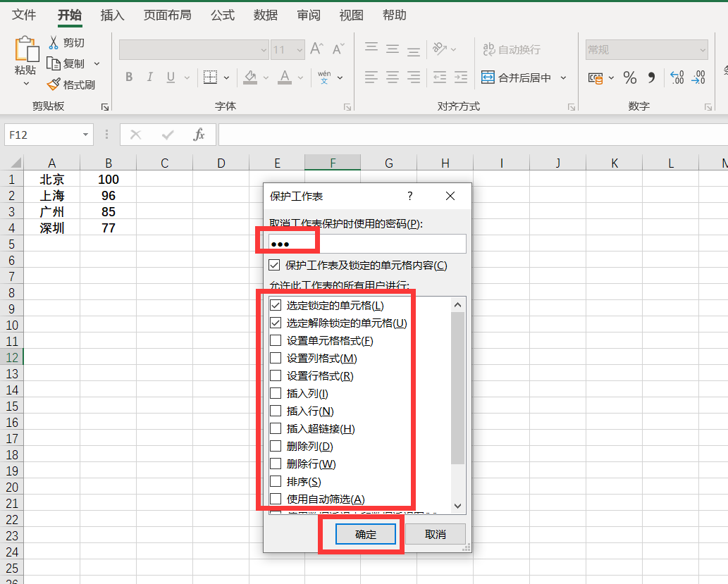Open the Name Box dropdown arrow

(x=85, y=135)
